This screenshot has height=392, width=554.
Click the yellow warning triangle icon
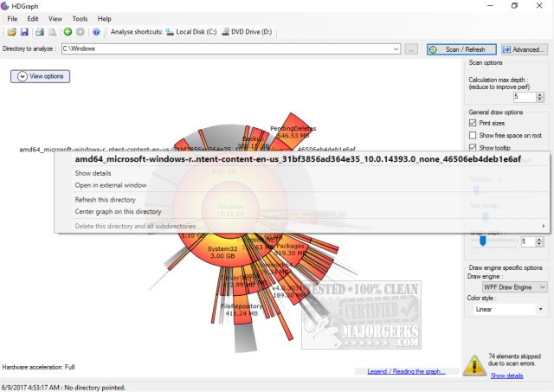[474, 365]
